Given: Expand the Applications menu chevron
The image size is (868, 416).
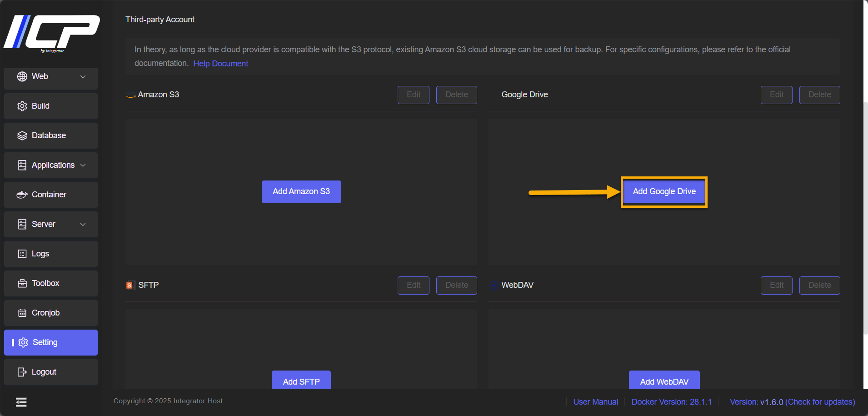Looking at the screenshot, I should (83, 165).
